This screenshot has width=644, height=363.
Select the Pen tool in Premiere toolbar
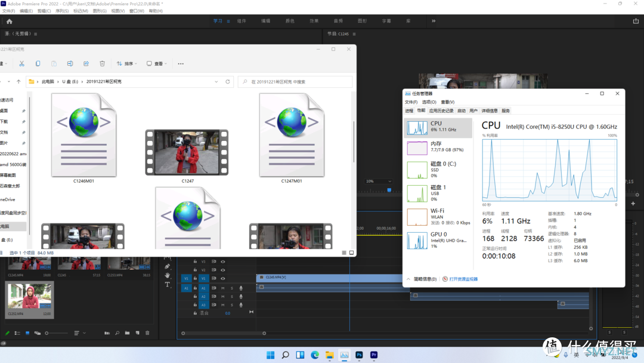pos(167,266)
